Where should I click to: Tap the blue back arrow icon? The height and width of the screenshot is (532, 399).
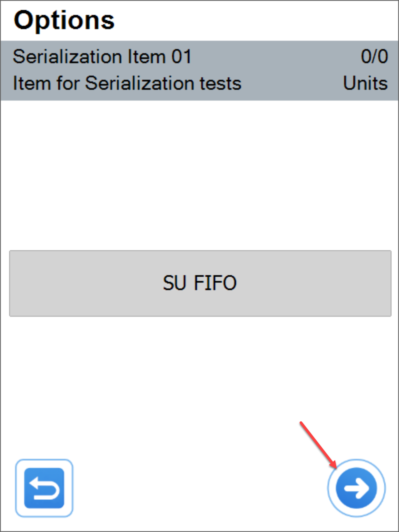click(44, 488)
